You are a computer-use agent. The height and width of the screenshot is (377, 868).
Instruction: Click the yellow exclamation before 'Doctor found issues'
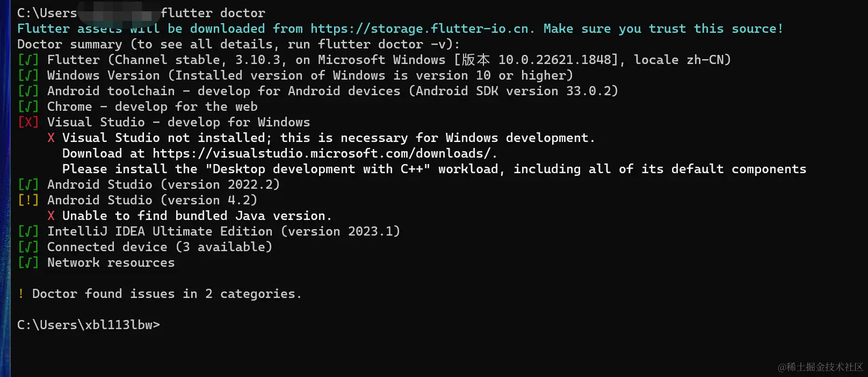(21, 294)
